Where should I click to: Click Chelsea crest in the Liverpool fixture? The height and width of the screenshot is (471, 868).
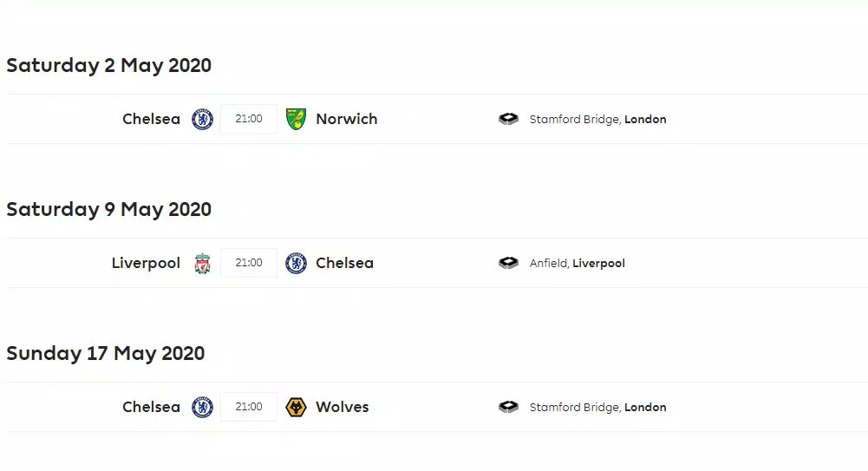[297, 263]
